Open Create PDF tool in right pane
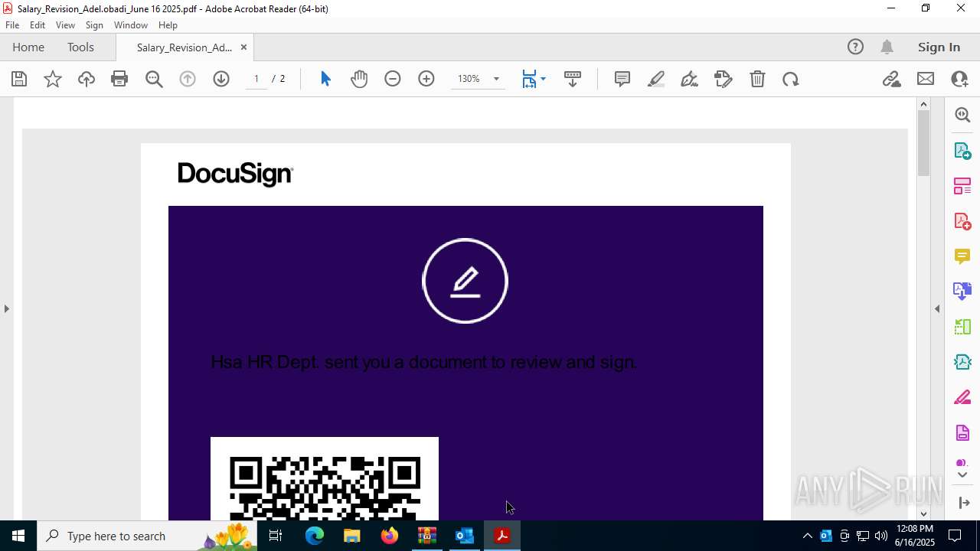 962,221
